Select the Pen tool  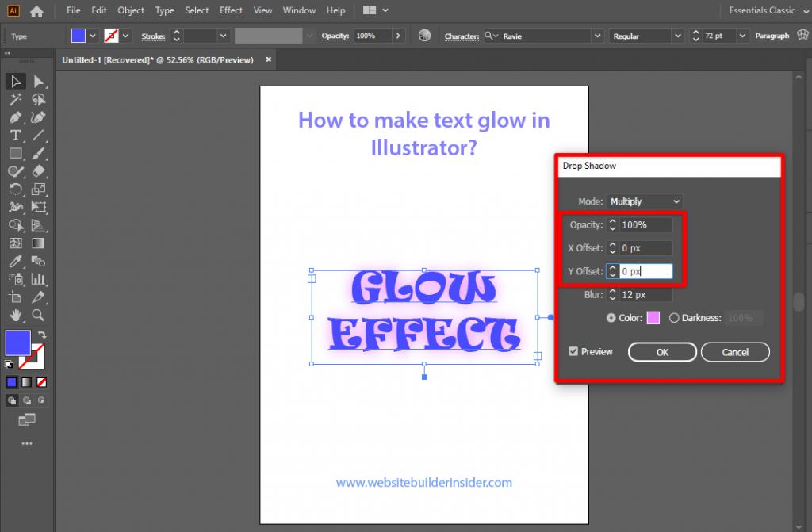(16, 117)
